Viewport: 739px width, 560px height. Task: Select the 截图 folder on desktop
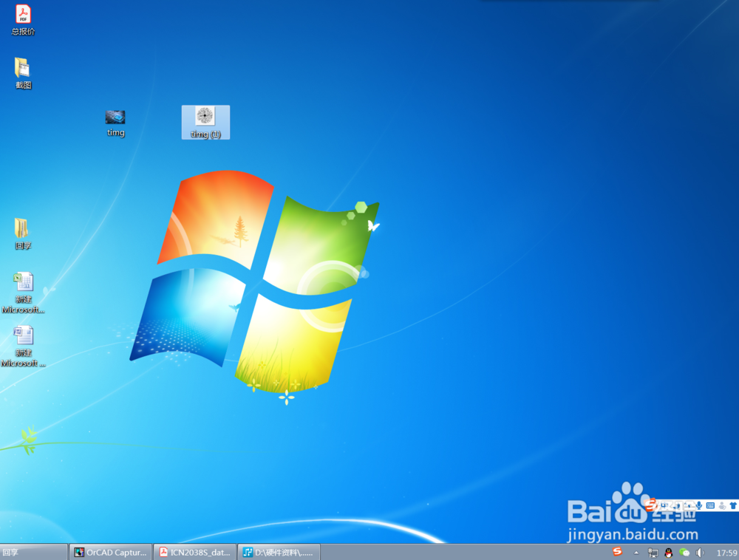pyautogui.click(x=23, y=73)
